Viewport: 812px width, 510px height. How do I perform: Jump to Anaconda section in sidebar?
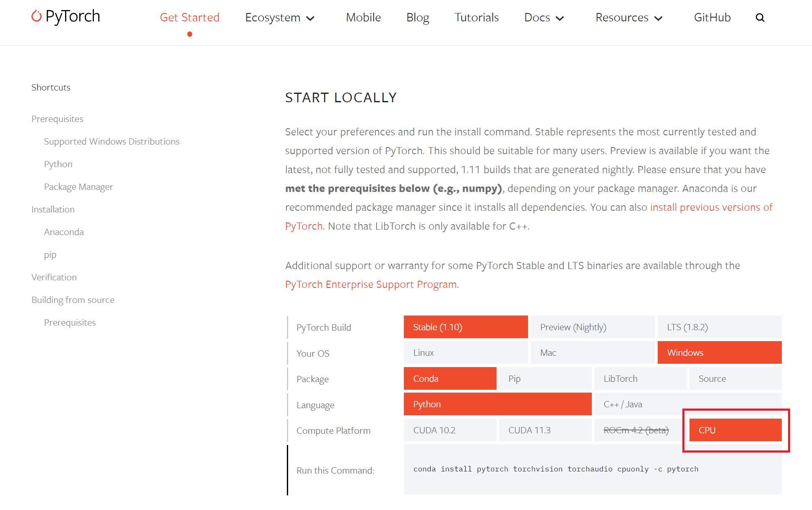(x=64, y=232)
